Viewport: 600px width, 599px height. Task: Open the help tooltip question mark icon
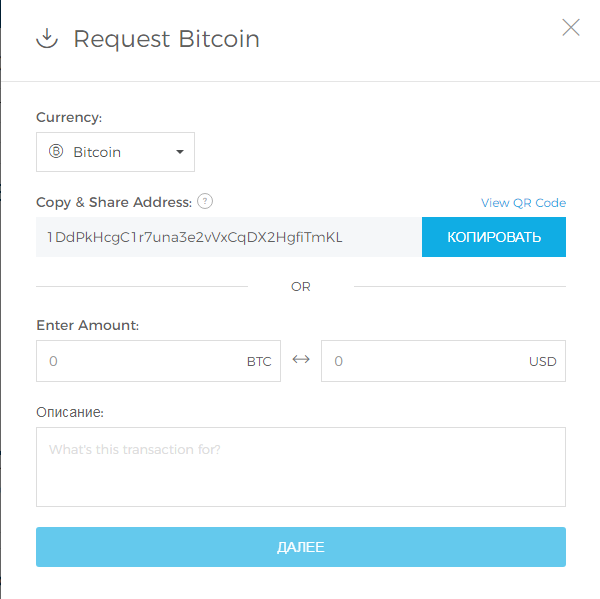205,201
